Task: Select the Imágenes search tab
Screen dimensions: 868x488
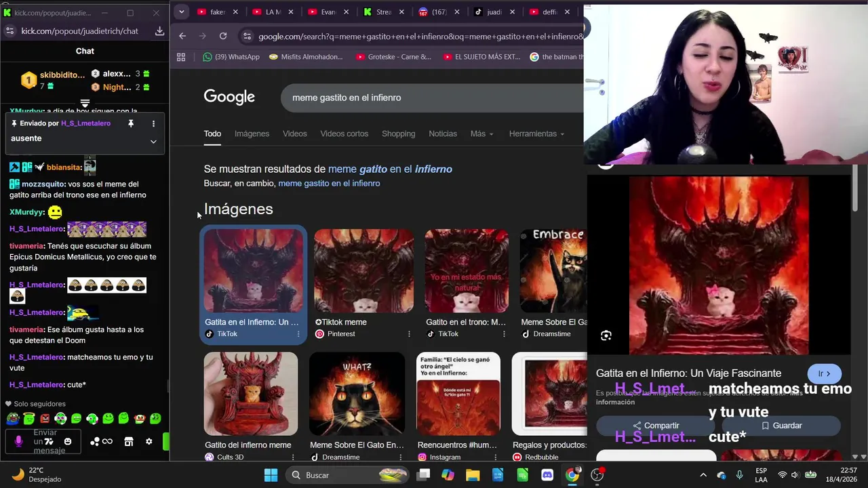Action: coord(252,134)
